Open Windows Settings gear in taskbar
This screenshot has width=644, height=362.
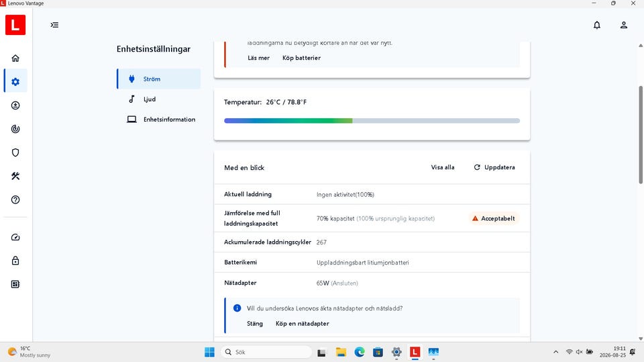click(396, 352)
